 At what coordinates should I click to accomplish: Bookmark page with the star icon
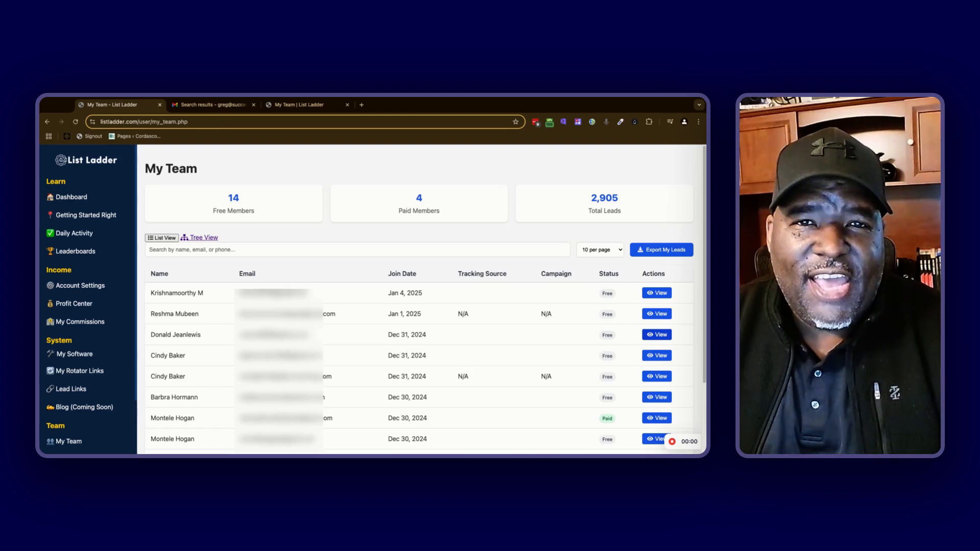[x=516, y=122]
